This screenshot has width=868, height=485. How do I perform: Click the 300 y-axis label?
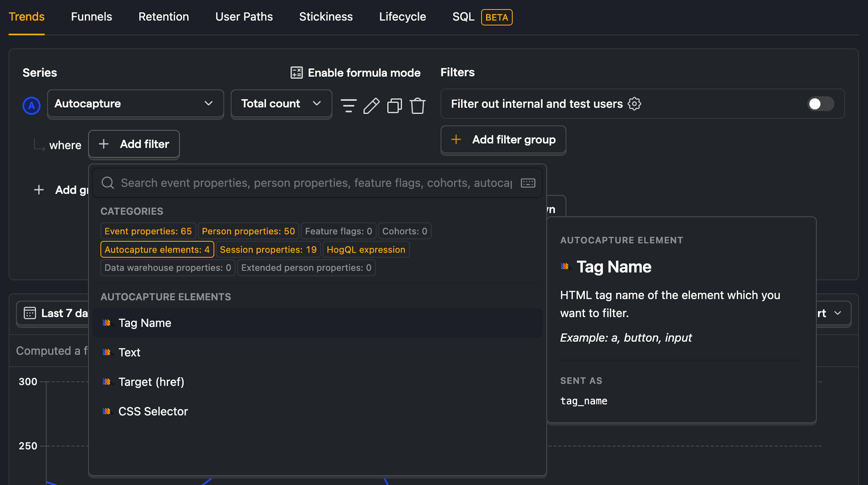coord(28,382)
